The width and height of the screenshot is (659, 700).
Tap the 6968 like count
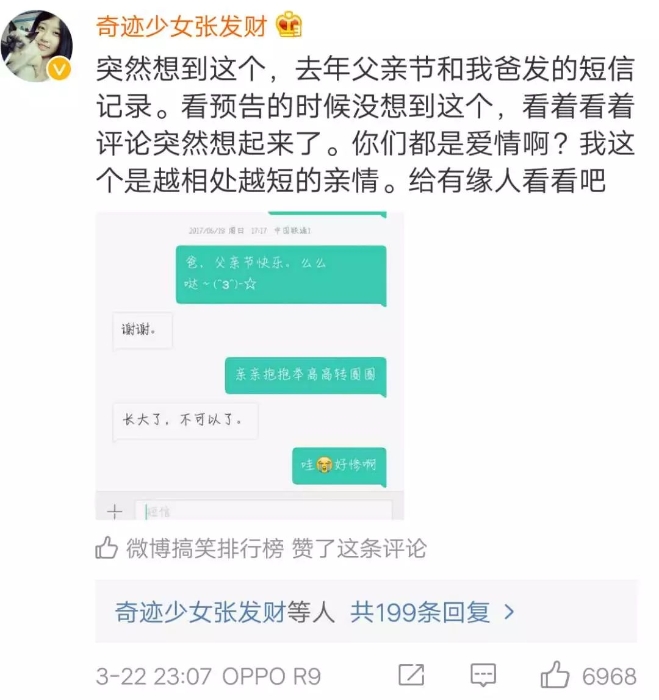tap(609, 676)
